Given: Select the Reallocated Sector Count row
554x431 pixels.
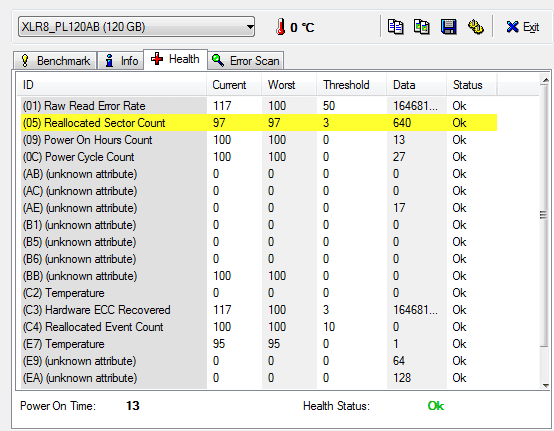Looking at the screenshot, I should point(259,123).
